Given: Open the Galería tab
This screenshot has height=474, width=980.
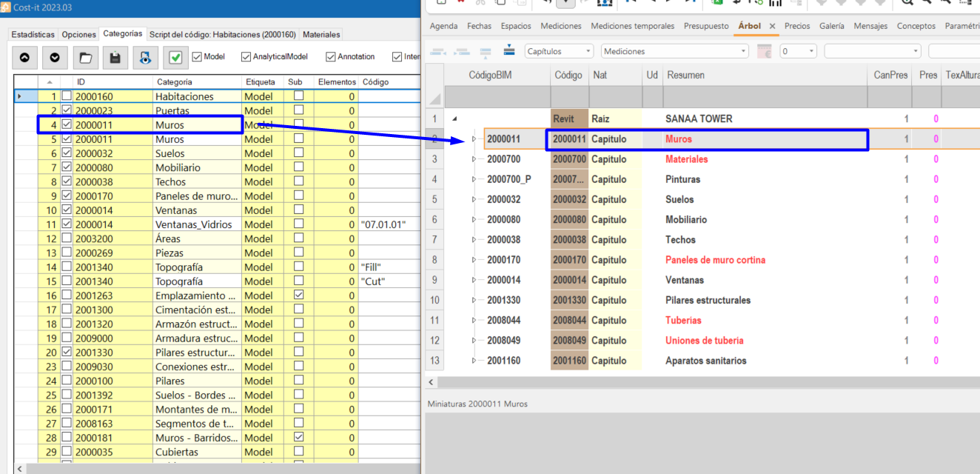Looking at the screenshot, I should [x=831, y=26].
